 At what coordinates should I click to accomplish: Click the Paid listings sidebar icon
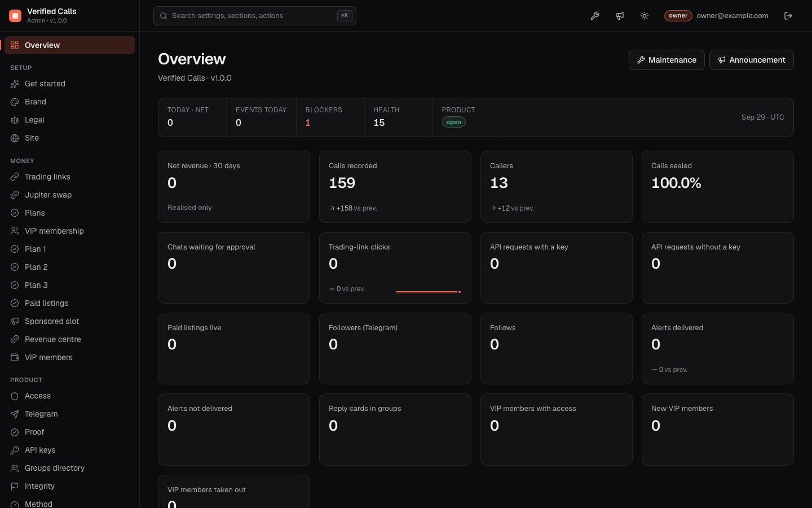coord(15,303)
